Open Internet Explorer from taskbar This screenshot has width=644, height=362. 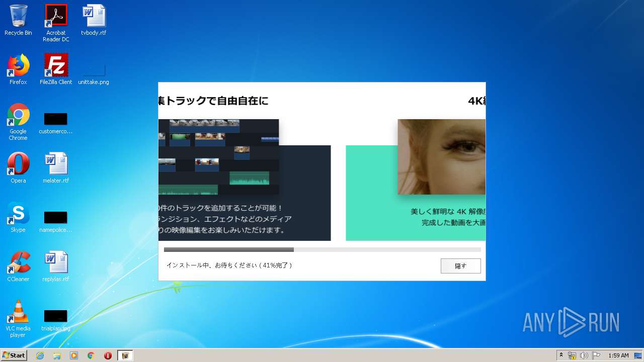[x=40, y=355]
